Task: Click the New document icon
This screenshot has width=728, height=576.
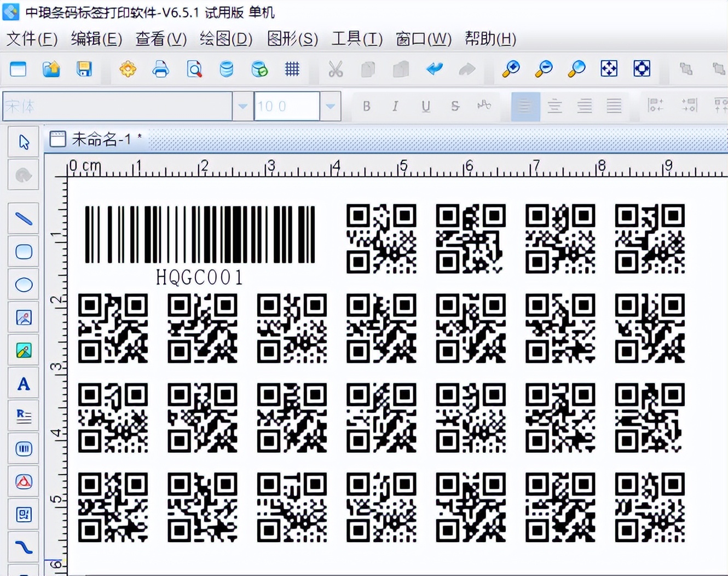Action: (x=18, y=69)
